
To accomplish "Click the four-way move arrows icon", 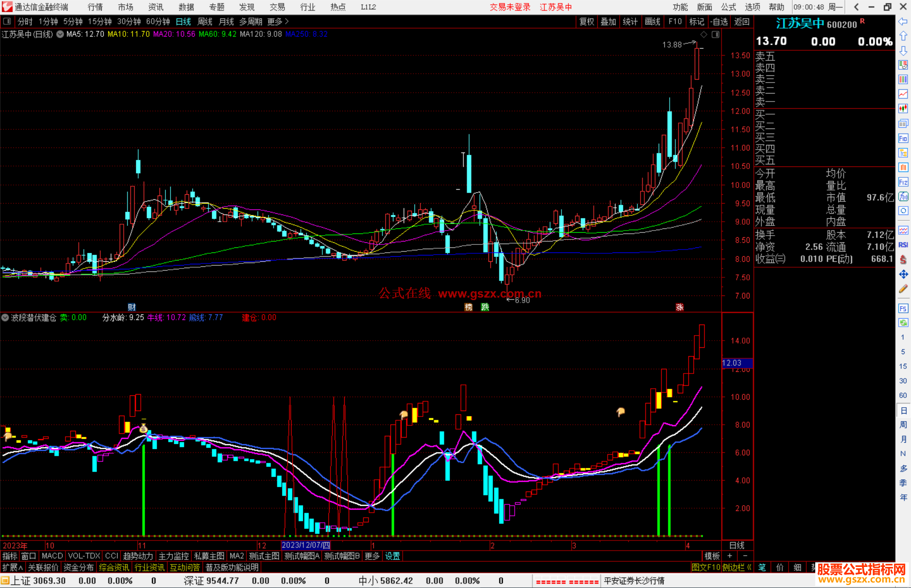I will tap(903, 274).
